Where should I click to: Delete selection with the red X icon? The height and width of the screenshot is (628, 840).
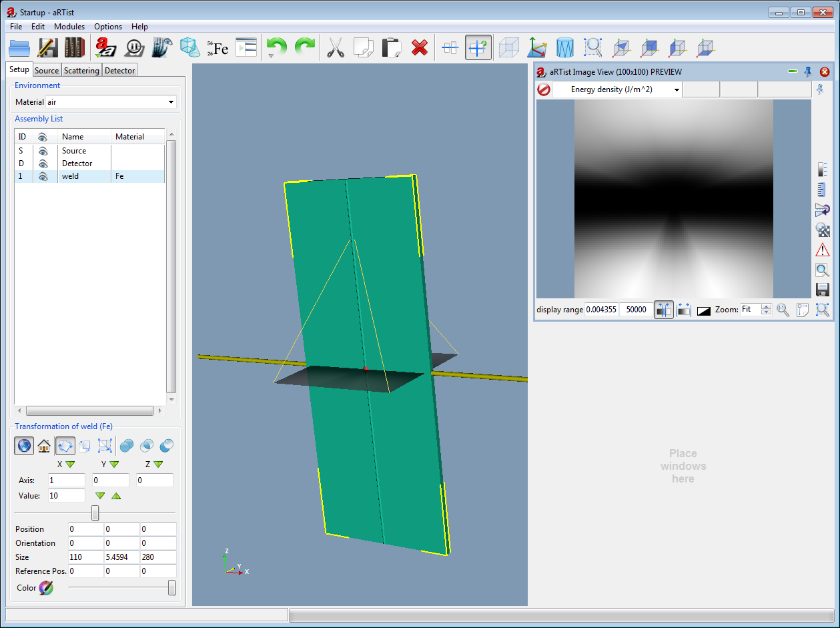(419, 47)
